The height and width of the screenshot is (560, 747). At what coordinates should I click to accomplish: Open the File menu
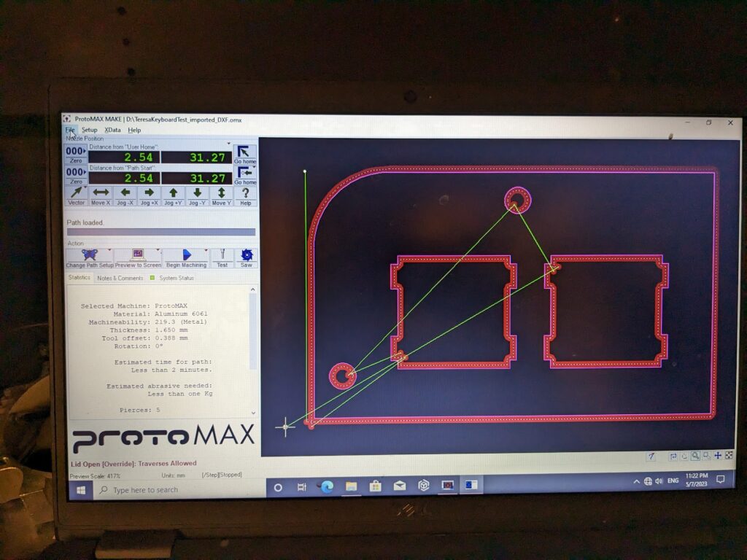70,130
